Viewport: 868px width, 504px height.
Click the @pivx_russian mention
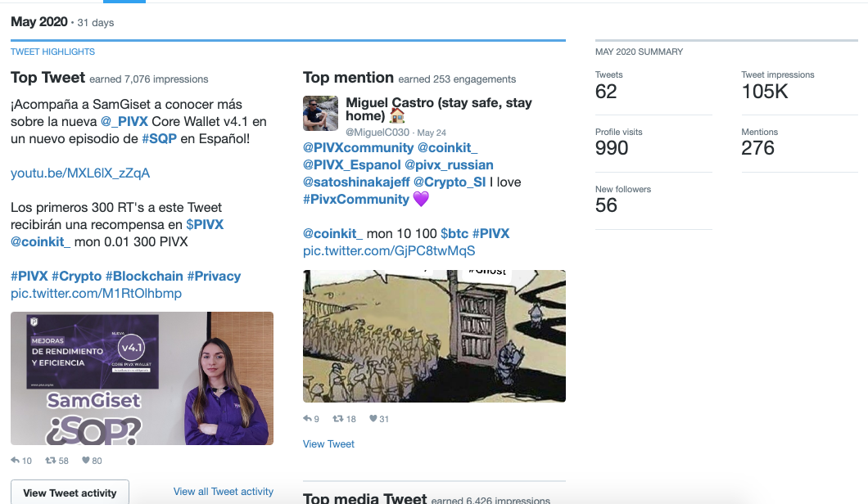[x=449, y=165]
